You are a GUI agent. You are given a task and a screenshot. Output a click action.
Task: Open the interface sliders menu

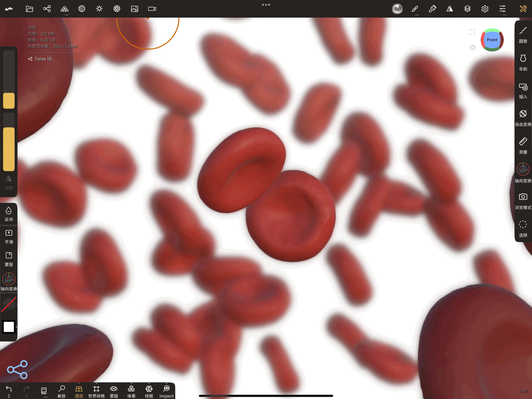tap(502, 9)
